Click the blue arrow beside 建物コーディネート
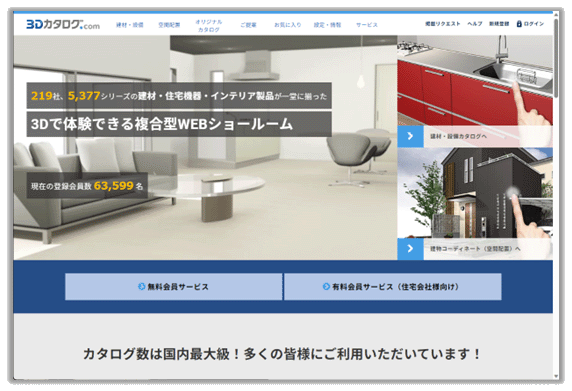The height and width of the screenshot is (391, 572). click(x=410, y=249)
